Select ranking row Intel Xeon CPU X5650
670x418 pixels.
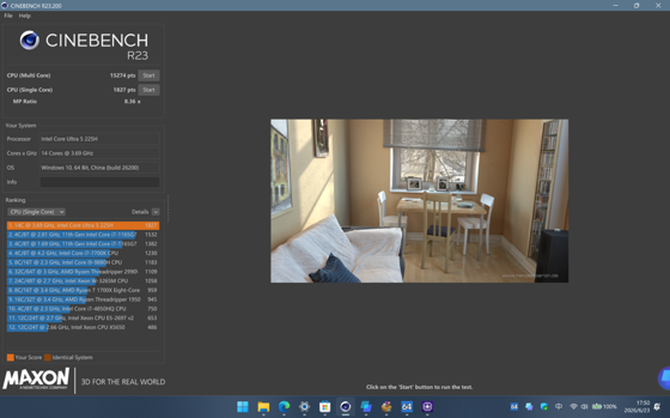pyautogui.click(x=83, y=327)
